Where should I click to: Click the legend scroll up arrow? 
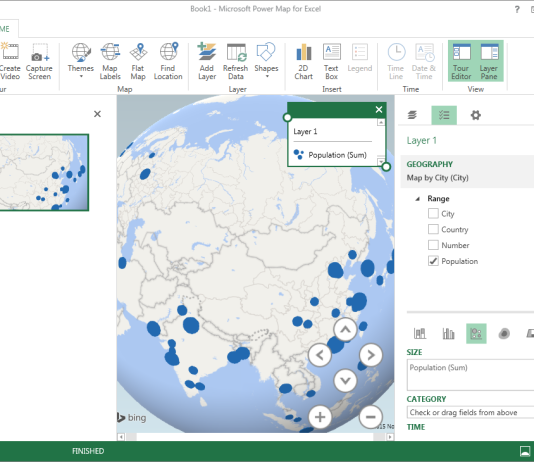point(381,122)
